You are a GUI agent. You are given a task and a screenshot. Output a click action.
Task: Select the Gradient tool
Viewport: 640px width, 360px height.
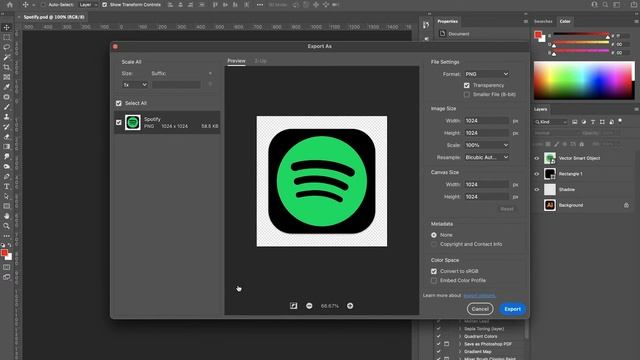(7, 147)
